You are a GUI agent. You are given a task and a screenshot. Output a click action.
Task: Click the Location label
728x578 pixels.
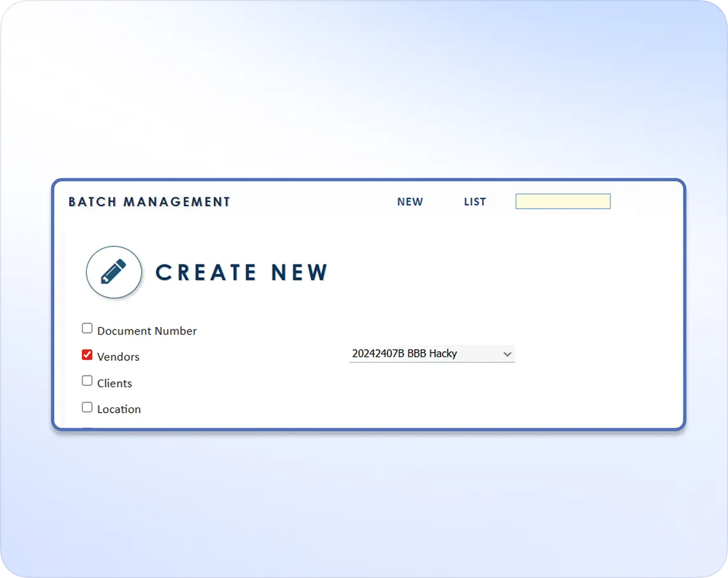[x=119, y=409]
